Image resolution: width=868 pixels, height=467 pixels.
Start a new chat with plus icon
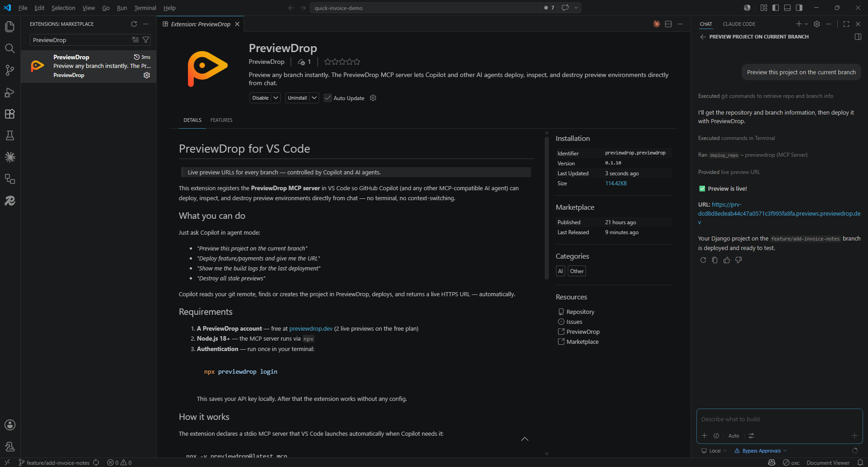point(799,24)
